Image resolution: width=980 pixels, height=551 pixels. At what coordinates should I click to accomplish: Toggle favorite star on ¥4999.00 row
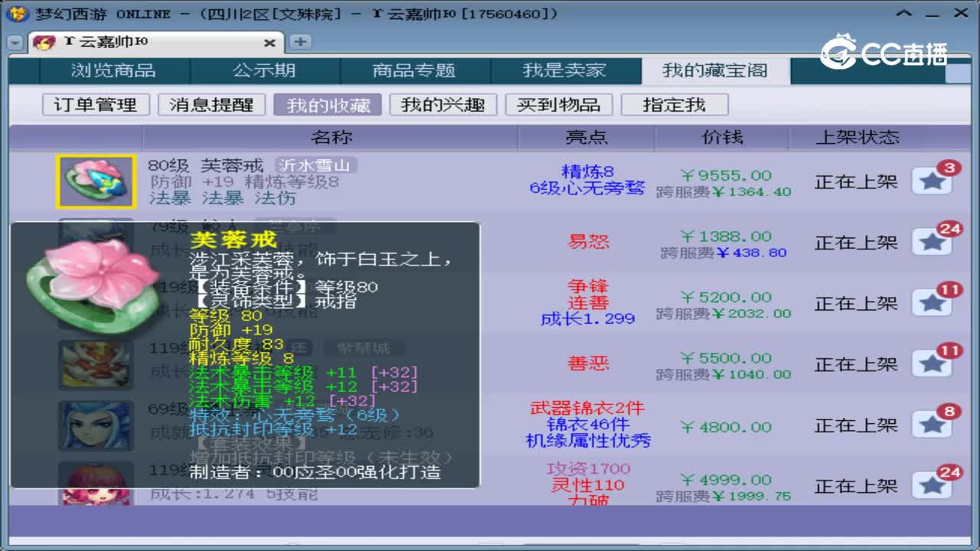coord(932,486)
